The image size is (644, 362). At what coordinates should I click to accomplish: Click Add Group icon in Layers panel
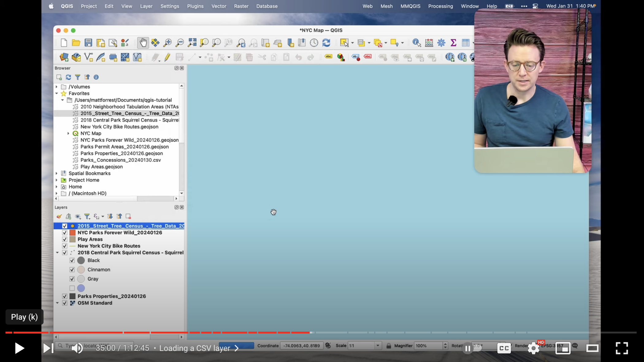tap(68, 216)
